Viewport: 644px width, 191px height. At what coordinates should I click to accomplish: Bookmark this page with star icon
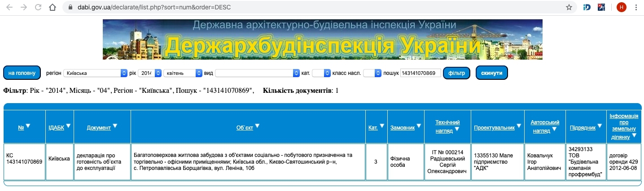[x=569, y=7]
